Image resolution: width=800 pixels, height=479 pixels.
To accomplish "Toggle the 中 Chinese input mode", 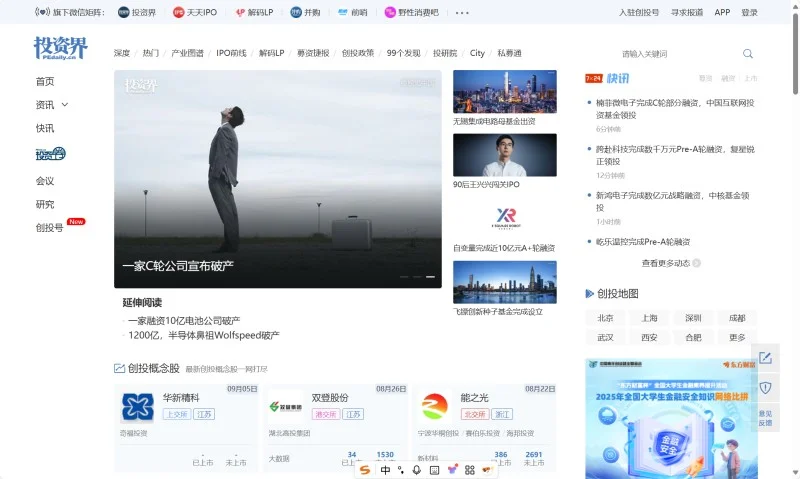I will click(385, 470).
